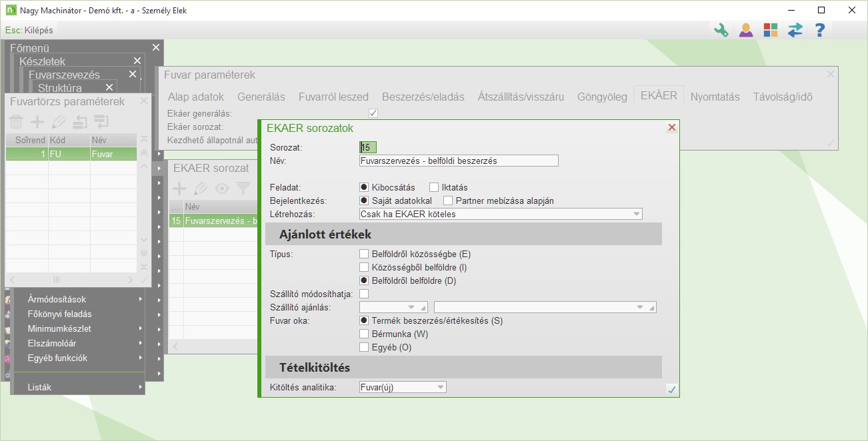Sort by Sorrend column header
The image size is (868, 441).
(27, 140)
